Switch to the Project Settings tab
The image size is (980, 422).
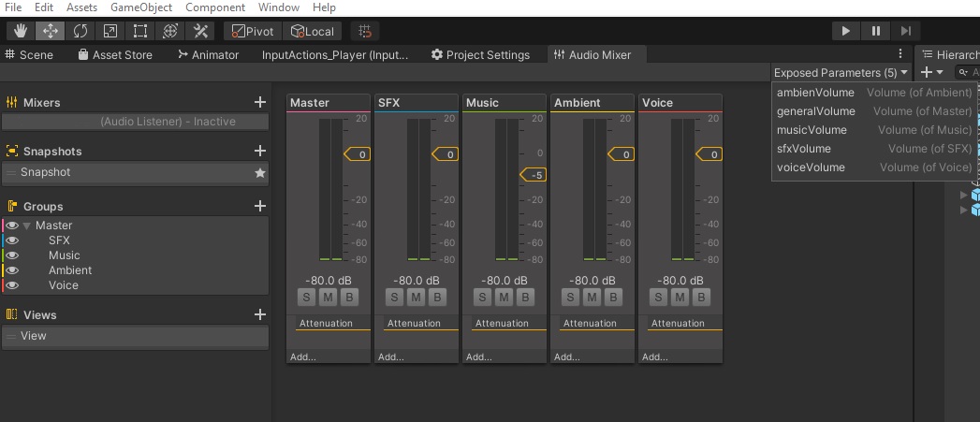pos(480,54)
